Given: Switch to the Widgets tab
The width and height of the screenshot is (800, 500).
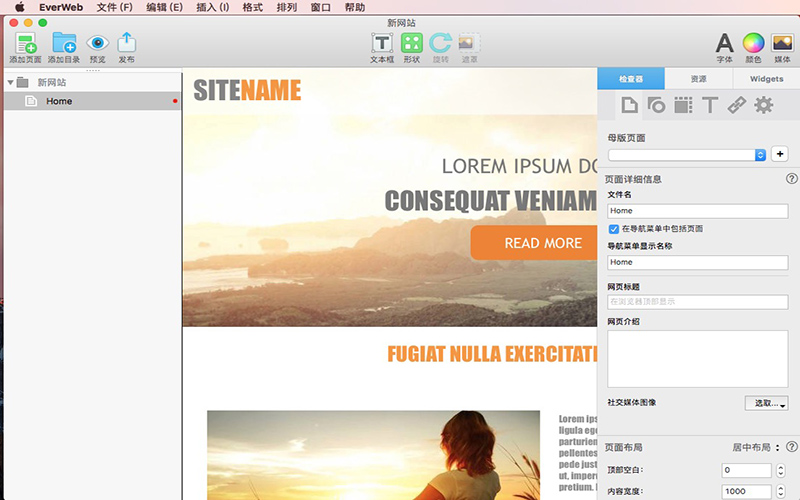Looking at the screenshot, I should [766, 79].
